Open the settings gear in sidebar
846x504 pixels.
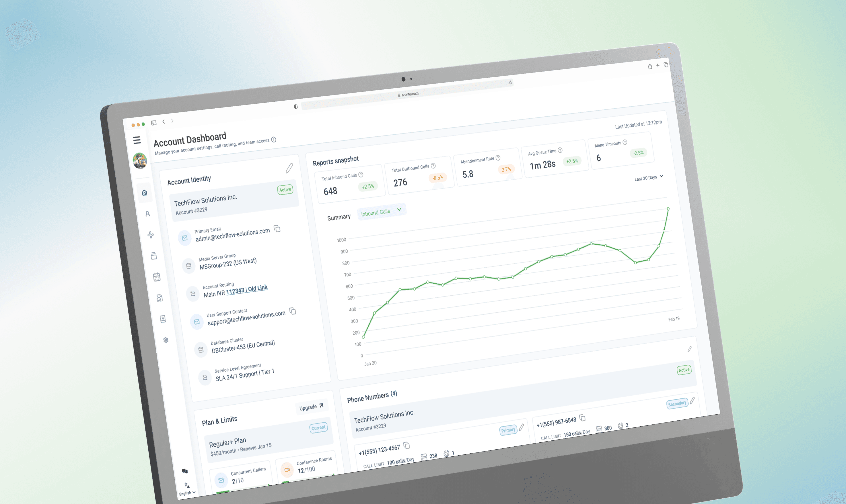(x=166, y=340)
